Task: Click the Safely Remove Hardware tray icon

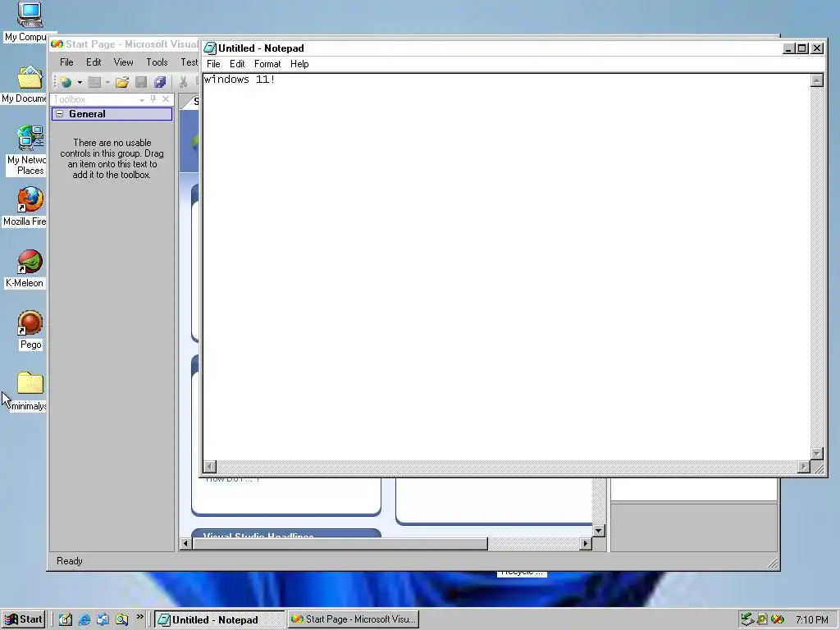Action: point(746,620)
